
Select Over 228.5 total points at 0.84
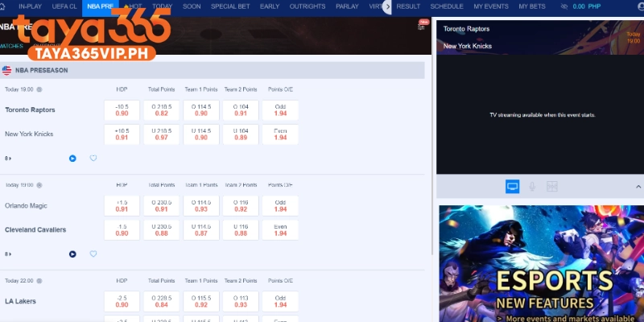162,301
